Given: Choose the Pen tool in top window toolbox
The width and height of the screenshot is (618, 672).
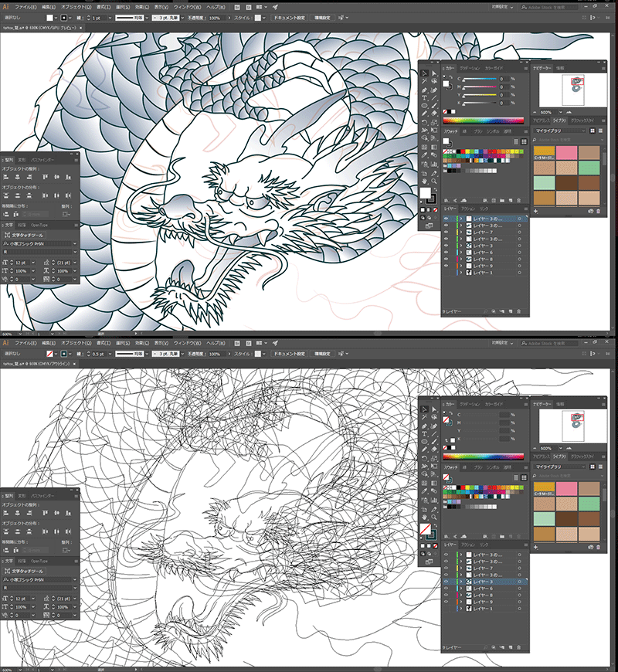Looking at the screenshot, I should [424, 90].
